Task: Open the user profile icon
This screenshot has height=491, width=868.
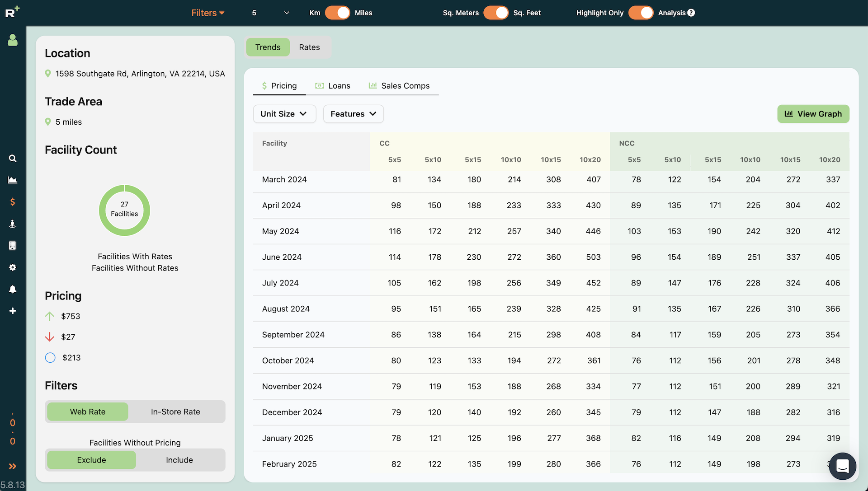Action: tap(13, 40)
